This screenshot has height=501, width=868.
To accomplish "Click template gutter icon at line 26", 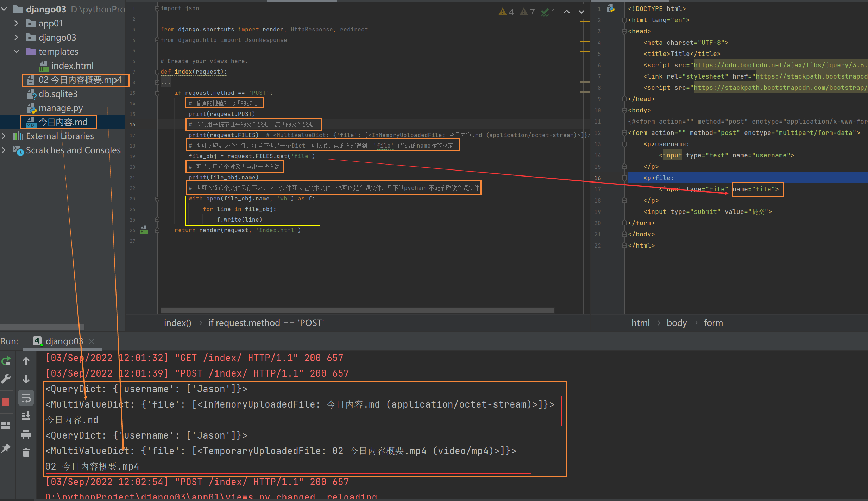I will pos(144,230).
